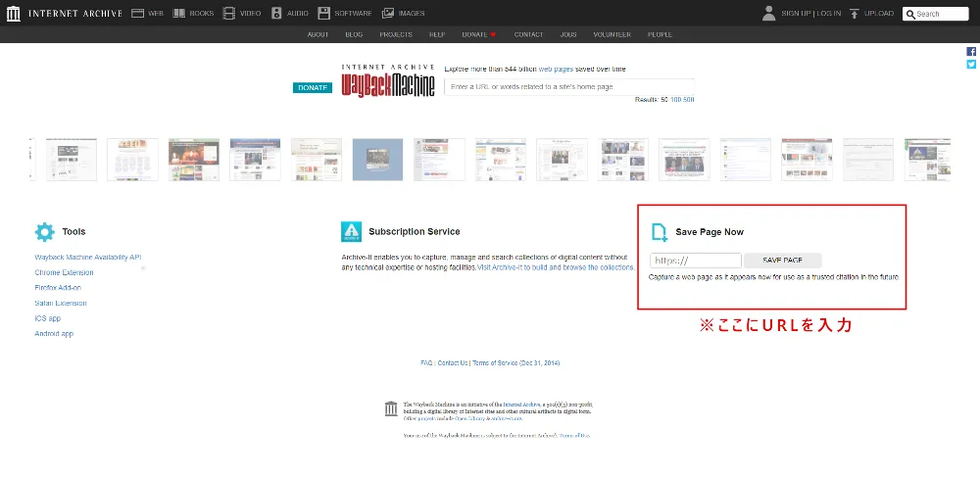
Task: Click the search magnifier icon
Action: coord(910,14)
